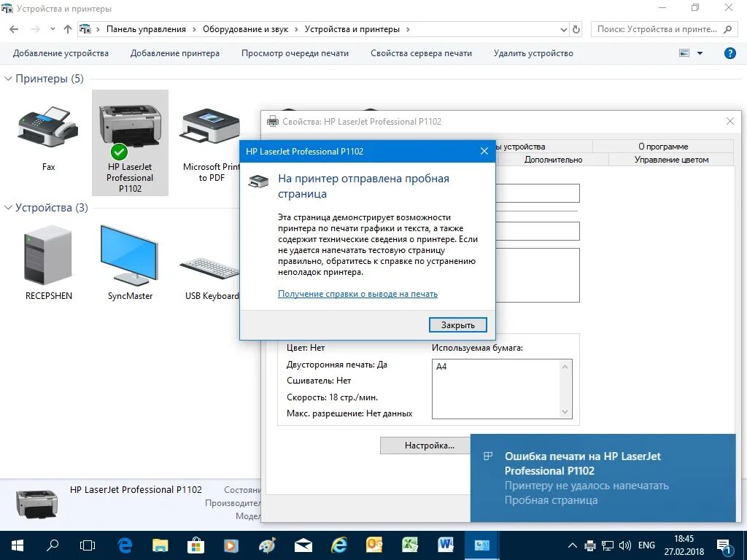Open the address bar history dropdown
The width and height of the screenshot is (747, 560).
point(564,29)
